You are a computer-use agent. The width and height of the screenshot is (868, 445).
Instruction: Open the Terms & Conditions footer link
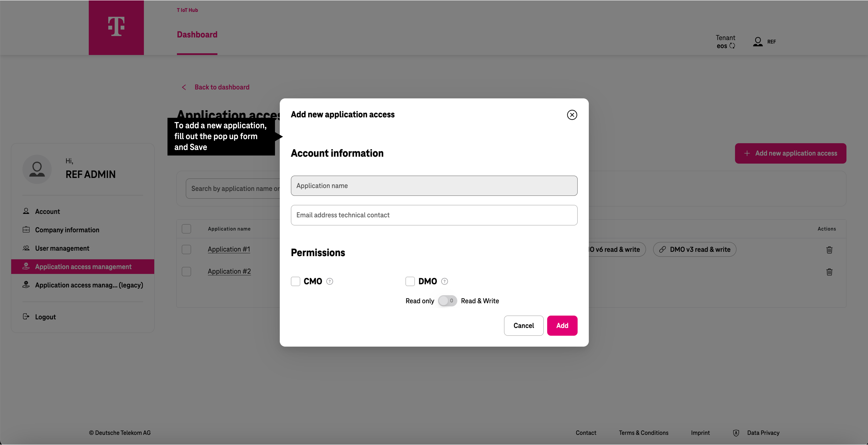coord(643,433)
